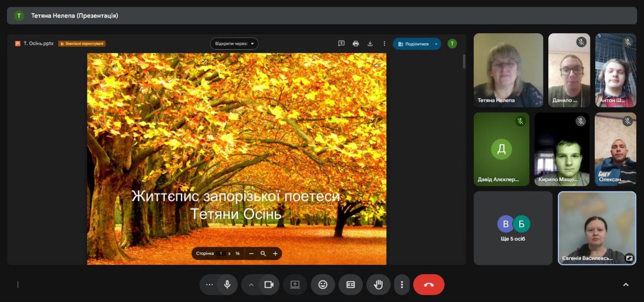This screenshot has height=302, width=644.
Task: Expand video options chevron beside camera
Action: coord(251,284)
